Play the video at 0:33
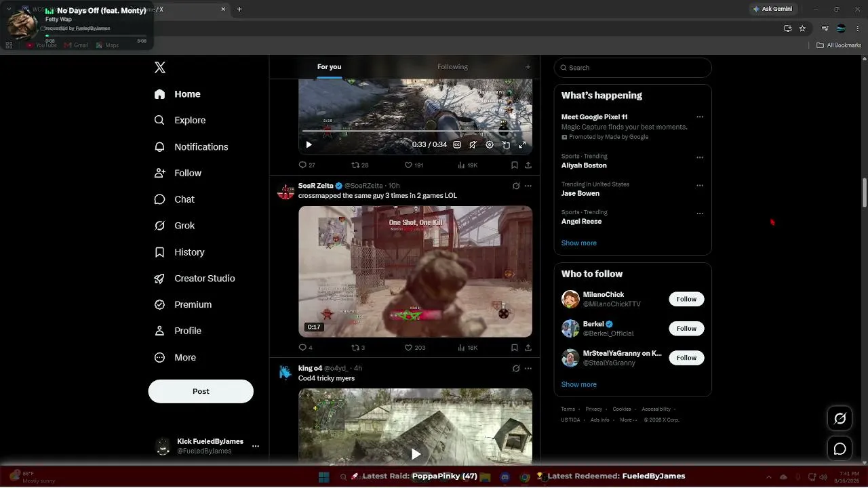Viewport: 868px width, 488px height. click(x=309, y=144)
